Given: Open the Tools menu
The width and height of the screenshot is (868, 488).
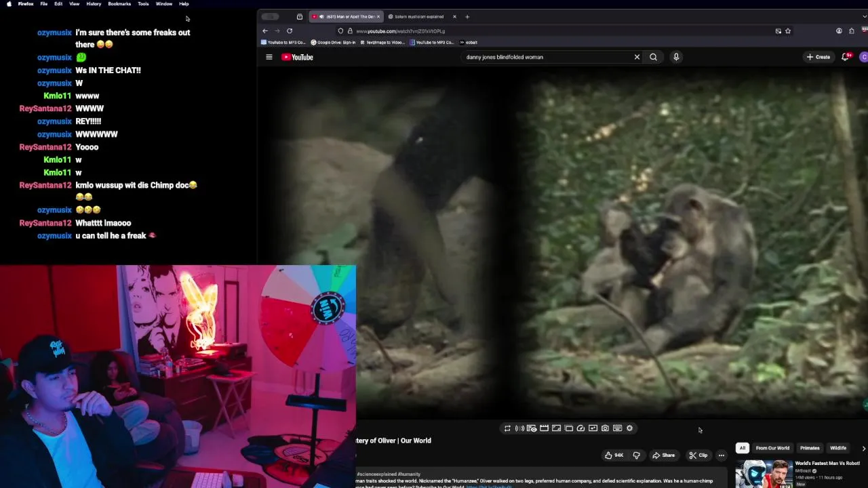Looking at the screenshot, I should point(143,4).
